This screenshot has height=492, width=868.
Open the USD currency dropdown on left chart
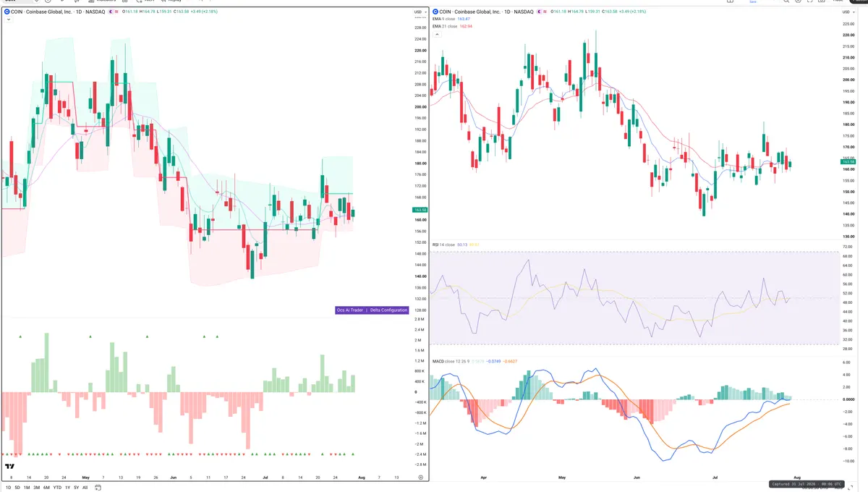coord(420,12)
